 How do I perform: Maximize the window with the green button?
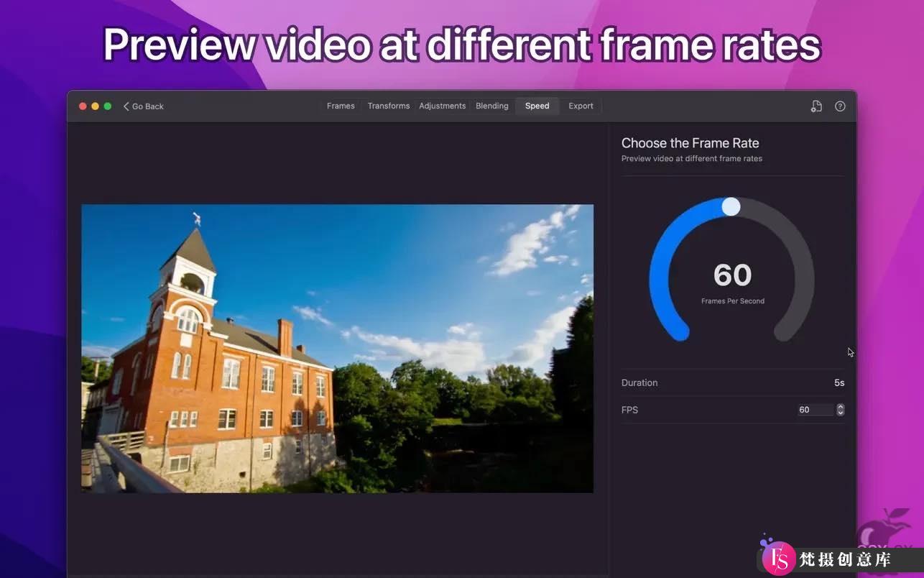click(x=108, y=106)
